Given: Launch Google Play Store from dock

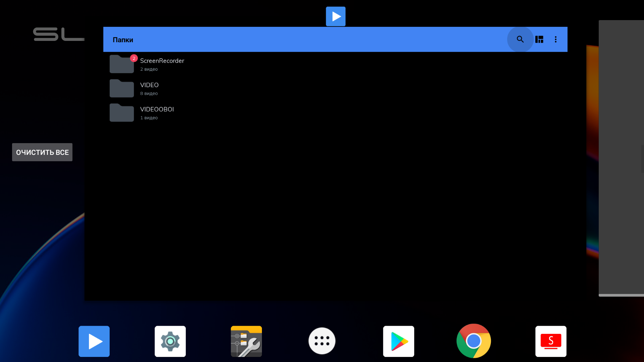Looking at the screenshot, I should (x=398, y=341).
